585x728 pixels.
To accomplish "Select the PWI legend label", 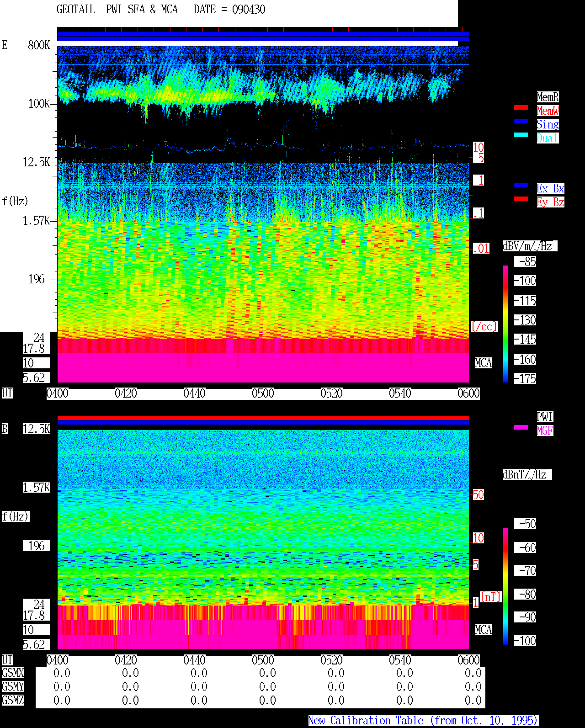I will (545, 417).
